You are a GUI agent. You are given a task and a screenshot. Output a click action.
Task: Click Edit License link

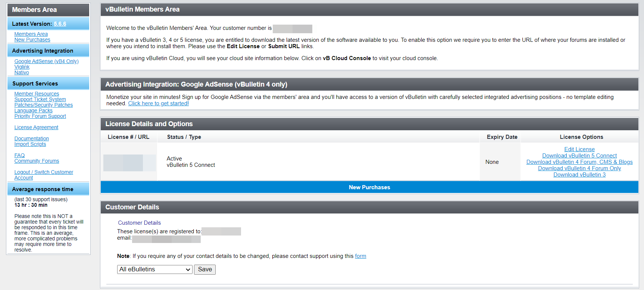coord(579,149)
